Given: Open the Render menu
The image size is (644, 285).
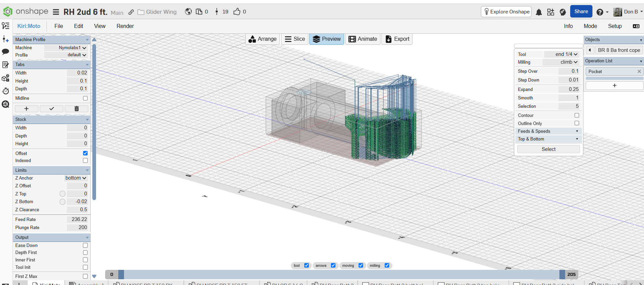Looking at the screenshot, I should [x=125, y=26].
